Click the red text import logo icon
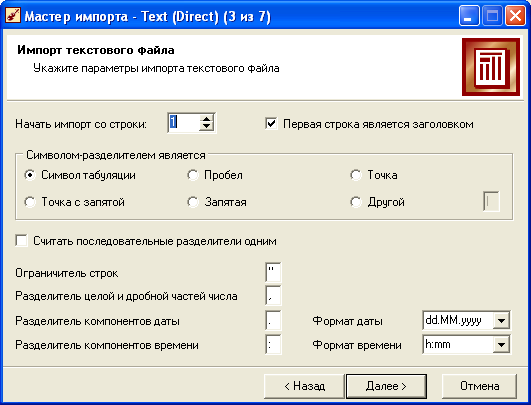This screenshot has height=405, width=531. (491, 67)
